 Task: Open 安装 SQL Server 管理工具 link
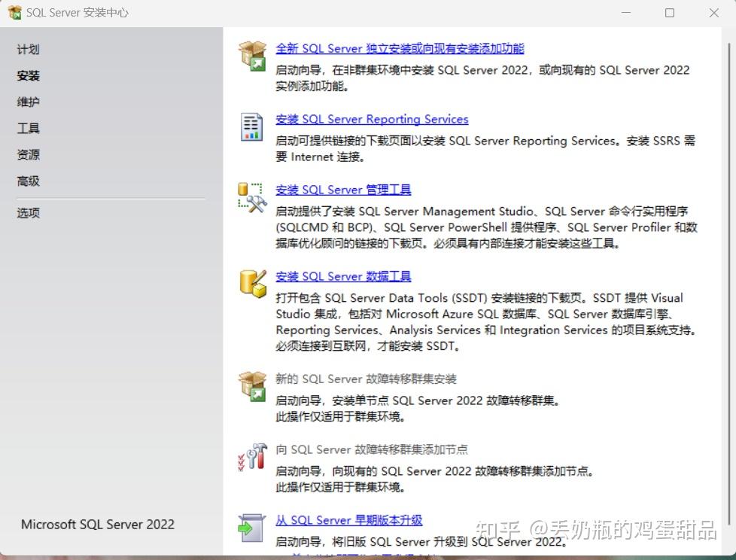coord(343,190)
